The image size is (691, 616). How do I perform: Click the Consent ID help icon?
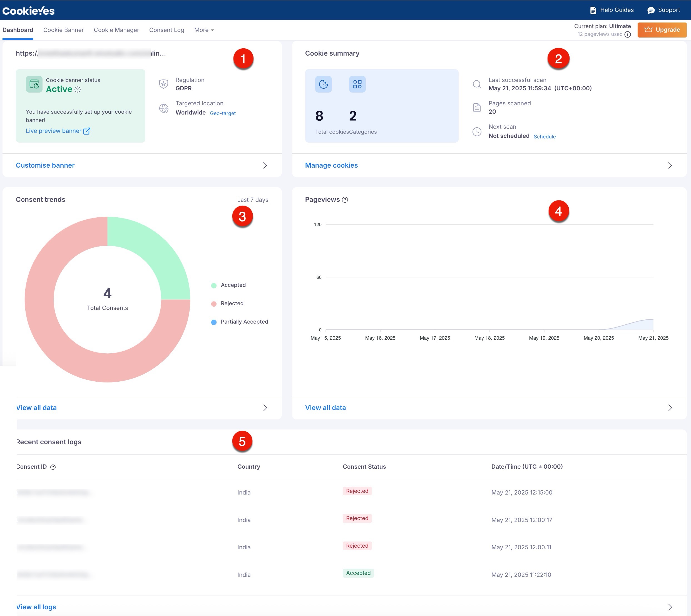point(53,467)
